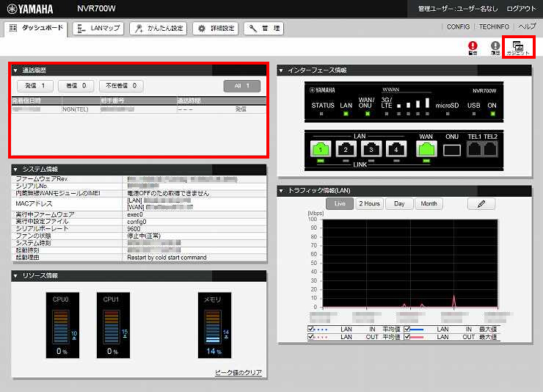Open the gadget icon at top right
Image resolution: width=543 pixels, height=392 pixels.
(x=518, y=48)
